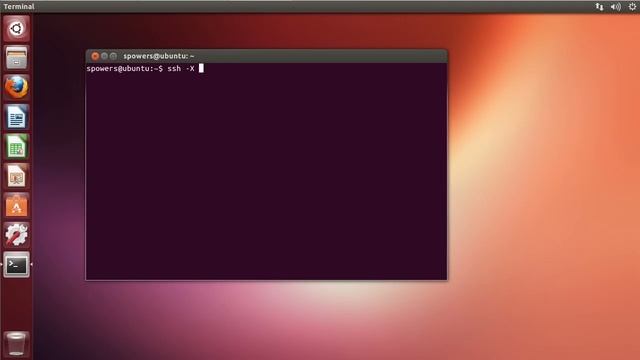
Task: Open LibreOffice Writer from launcher
Action: pyautogui.click(x=16, y=117)
